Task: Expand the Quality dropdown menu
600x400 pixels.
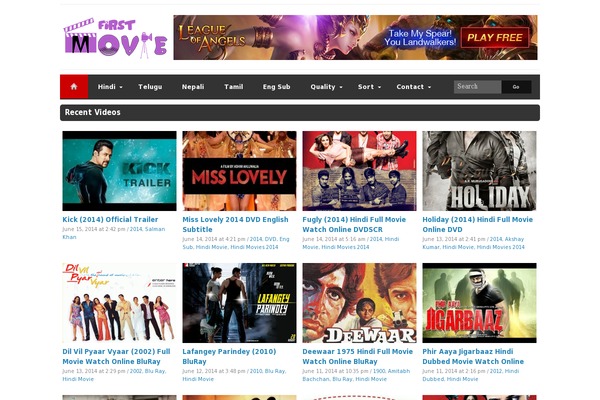Action: (326, 87)
